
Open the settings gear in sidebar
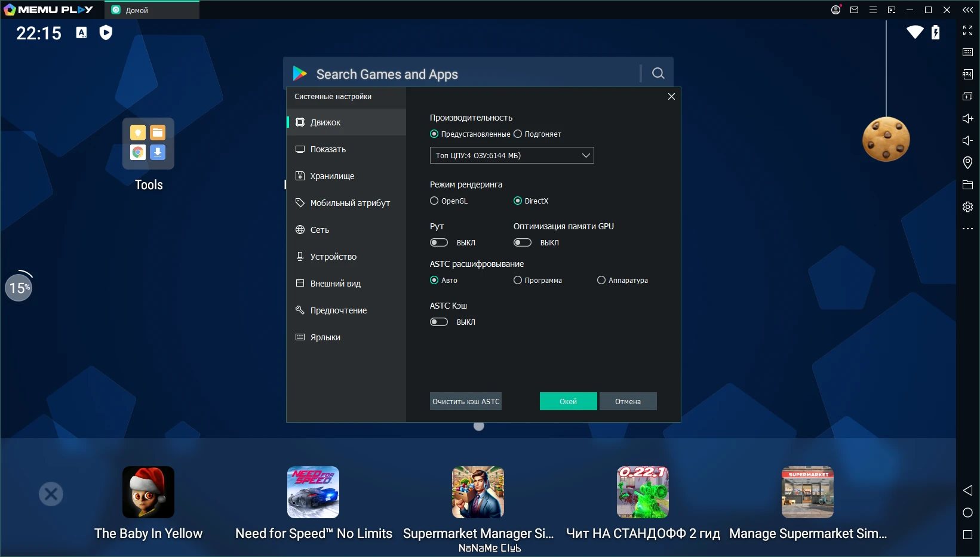[967, 207]
